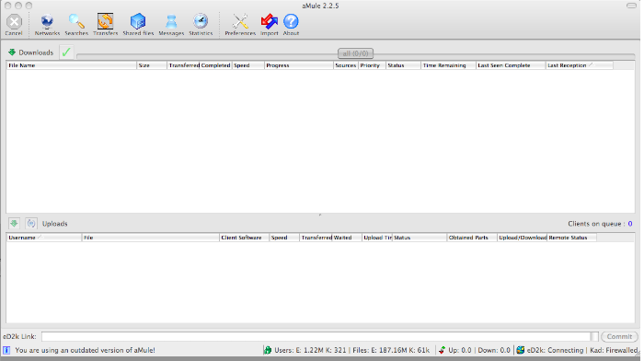This screenshot has width=644, height=361.
Task: Sort downloads by Last Reception column
Action: [x=580, y=65]
